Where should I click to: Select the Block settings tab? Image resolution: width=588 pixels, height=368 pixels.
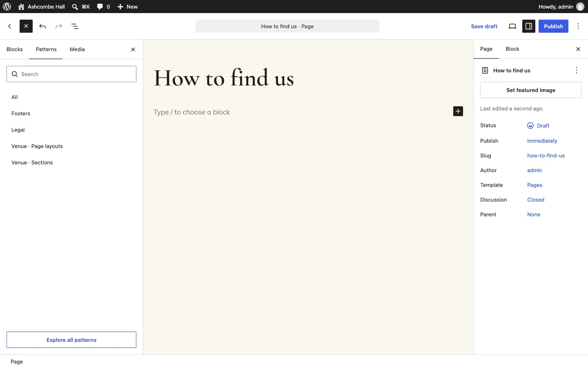point(512,49)
